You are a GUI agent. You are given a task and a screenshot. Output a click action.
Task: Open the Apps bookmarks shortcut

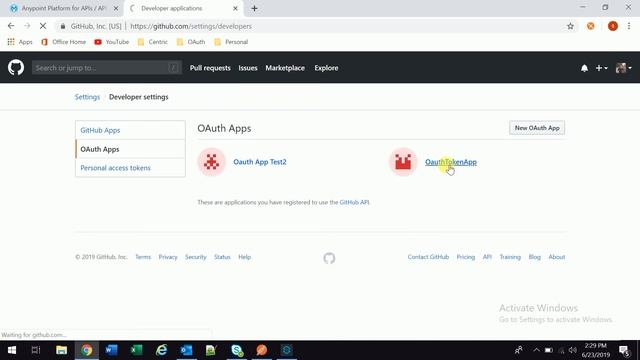(x=20, y=42)
